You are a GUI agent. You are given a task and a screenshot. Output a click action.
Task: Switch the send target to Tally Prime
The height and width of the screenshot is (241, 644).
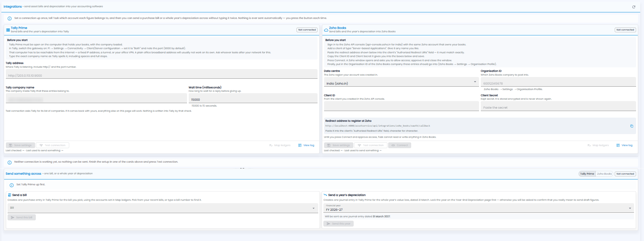click(x=587, y=174)
